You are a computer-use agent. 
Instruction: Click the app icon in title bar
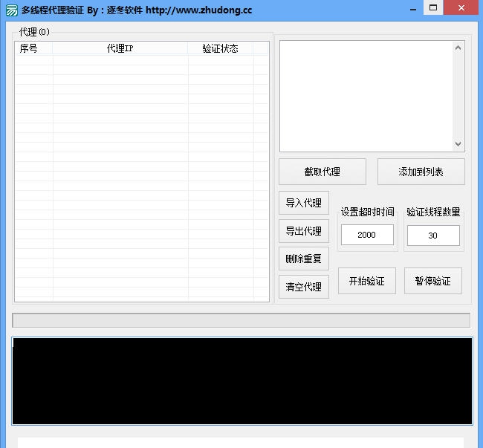(x=12, y=10)
